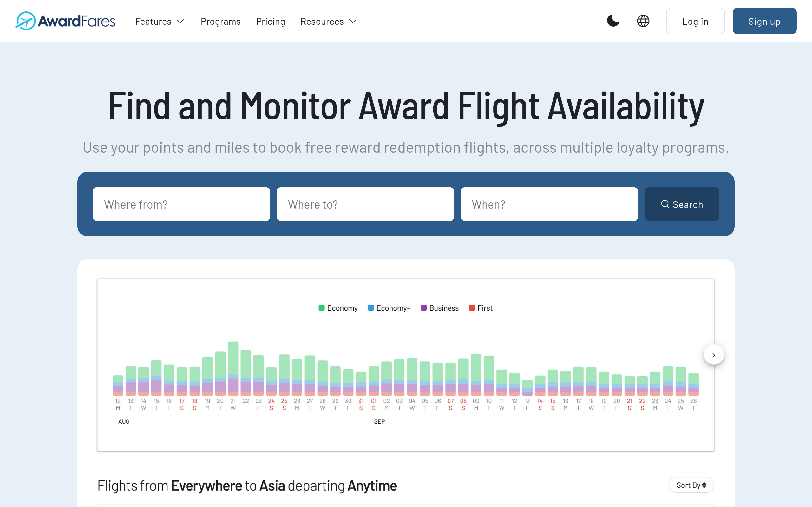Select the Aug 21 Wednesday bar
This screenshot has width=812, height=507.
[233, 369]
